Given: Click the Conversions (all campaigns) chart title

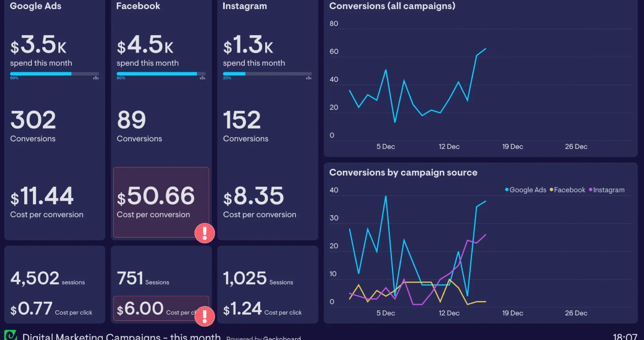Looking at the screenshot, I should pos(392,6).
